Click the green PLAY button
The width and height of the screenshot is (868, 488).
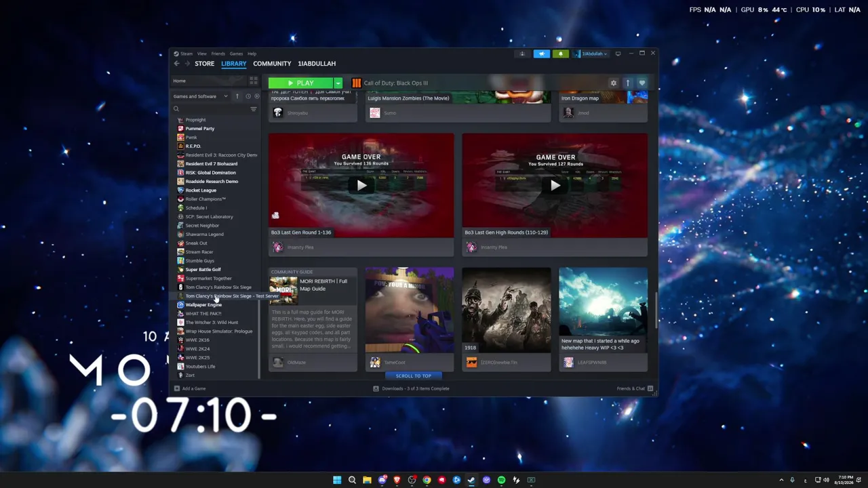[x=301, y=83]
